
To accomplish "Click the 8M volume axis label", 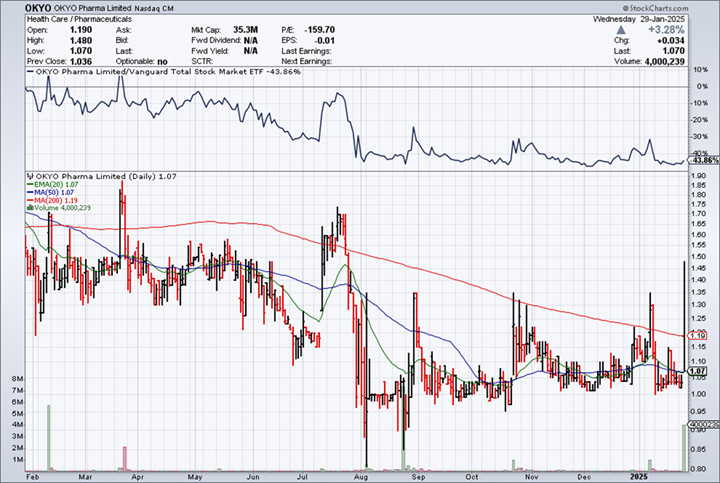I will 17,379.
